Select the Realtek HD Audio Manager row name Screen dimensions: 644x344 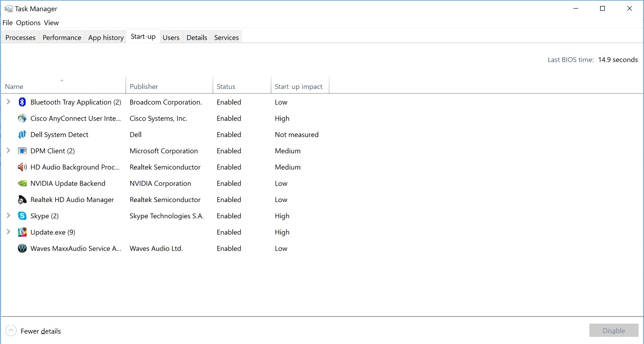click(x=72, y=200)
